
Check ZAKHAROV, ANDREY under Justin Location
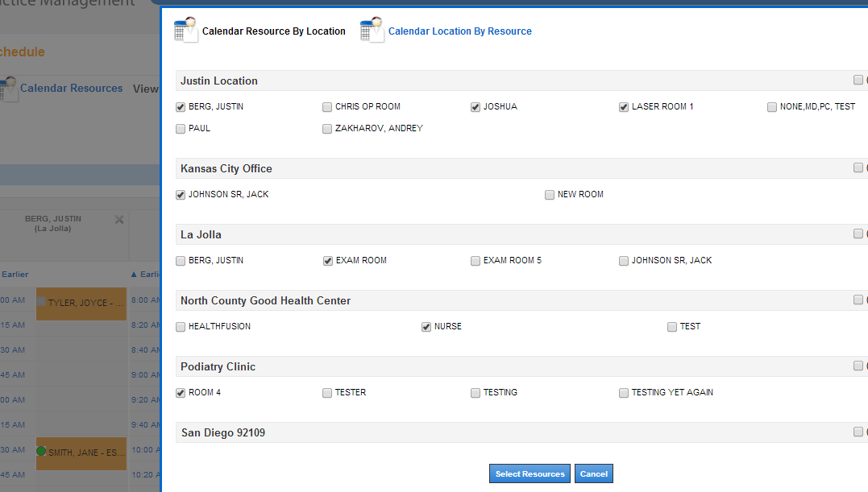327,129
